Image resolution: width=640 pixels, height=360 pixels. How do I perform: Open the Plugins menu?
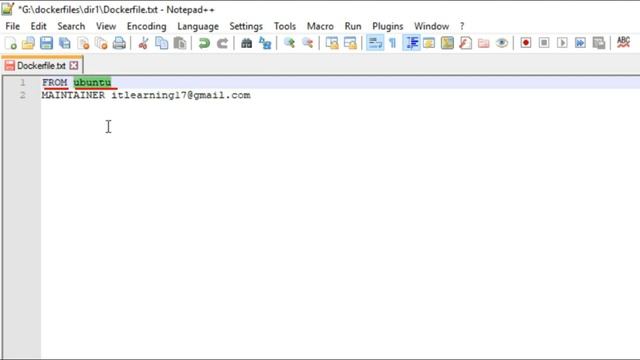point(388,26)
